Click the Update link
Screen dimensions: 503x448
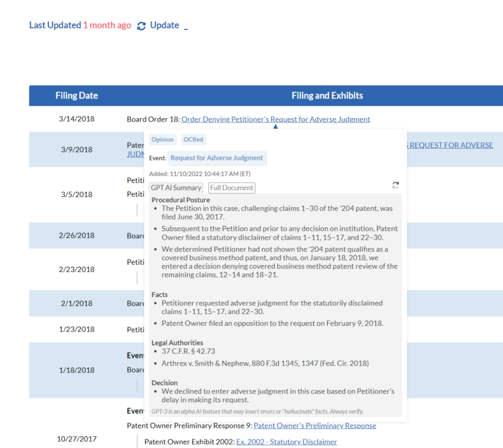pos(165,25)
